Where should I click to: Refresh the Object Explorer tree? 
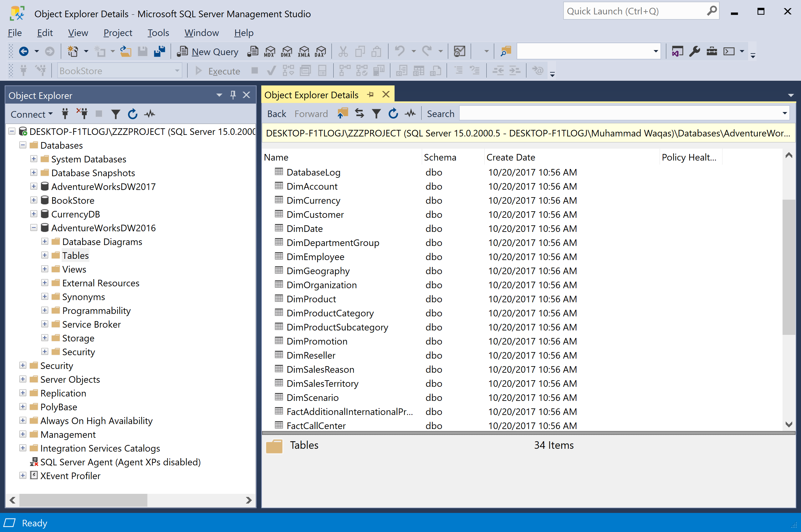coord(132,114)
